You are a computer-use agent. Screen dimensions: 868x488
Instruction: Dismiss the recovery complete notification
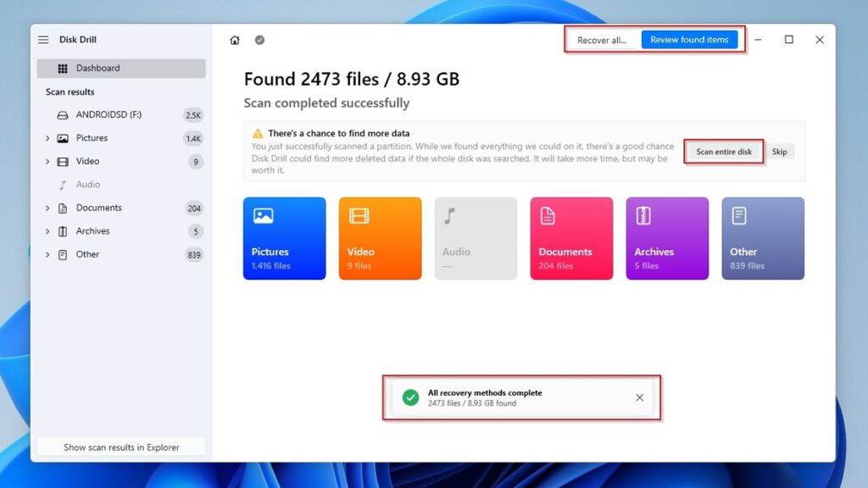coord(639,397)
